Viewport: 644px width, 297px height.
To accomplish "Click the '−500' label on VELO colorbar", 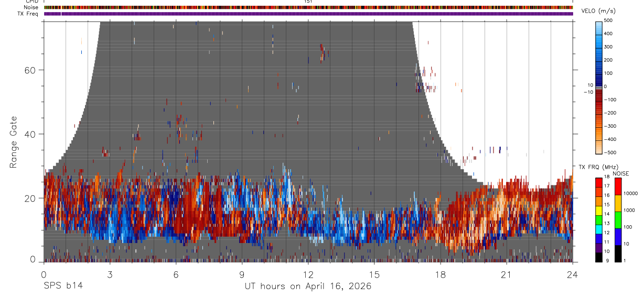I will tap(611, 152).
